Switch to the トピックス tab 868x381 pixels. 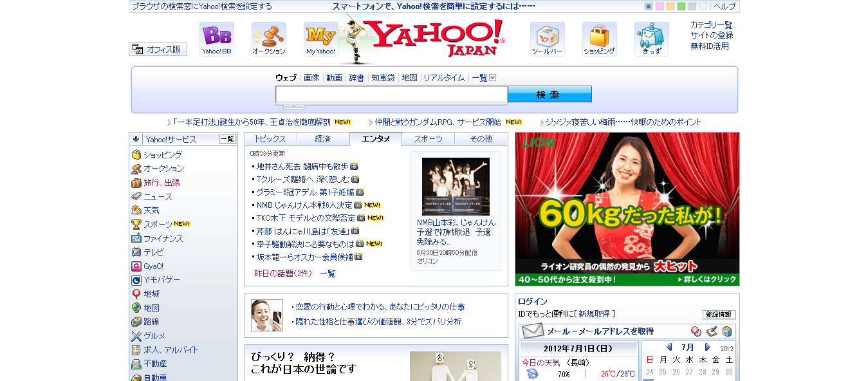(271, 139)
